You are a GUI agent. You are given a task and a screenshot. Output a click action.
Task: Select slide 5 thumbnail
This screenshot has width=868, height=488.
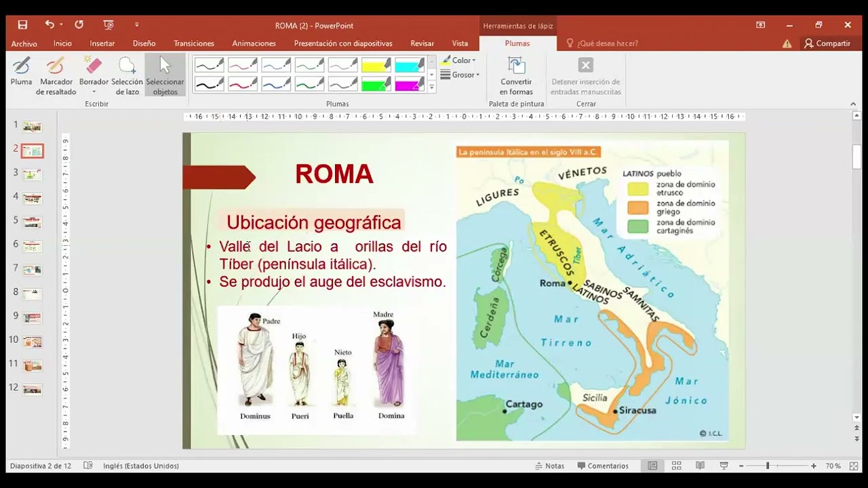point(32,222)
